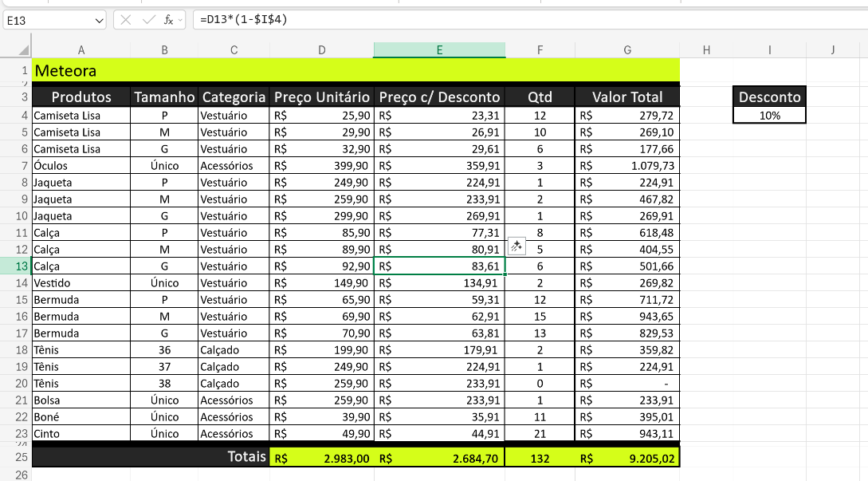Click the Meteora title cell
Viewport: 868px width, 481px height.
pos(355,70)
